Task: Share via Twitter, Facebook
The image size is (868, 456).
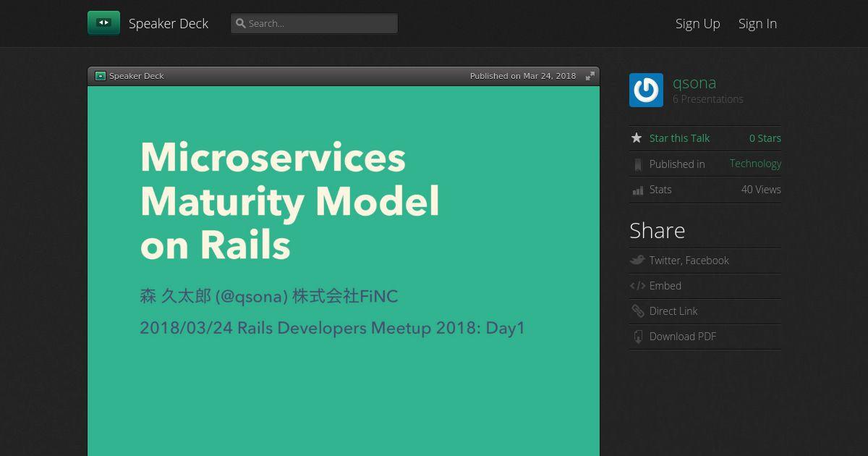Action: [689, 261]
